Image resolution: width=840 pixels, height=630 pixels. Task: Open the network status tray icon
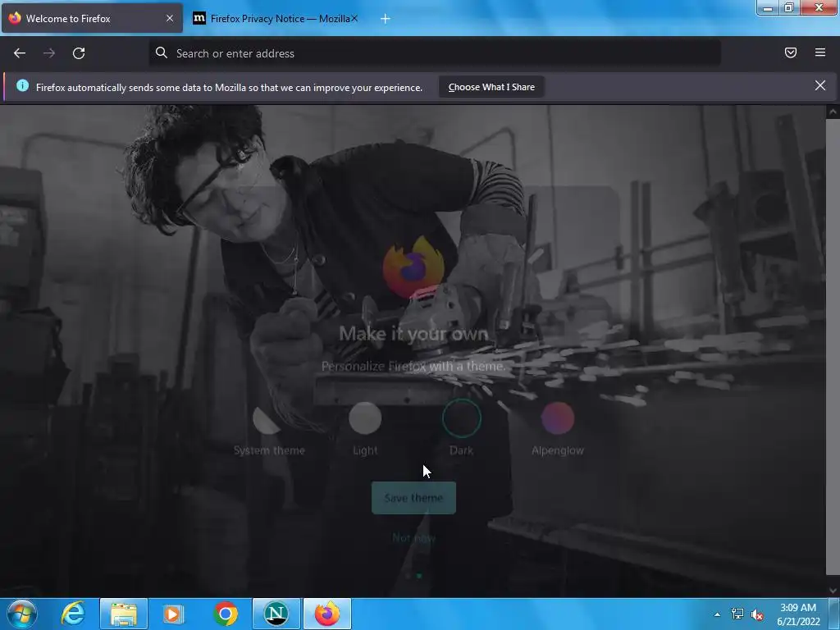click(737, 614)
